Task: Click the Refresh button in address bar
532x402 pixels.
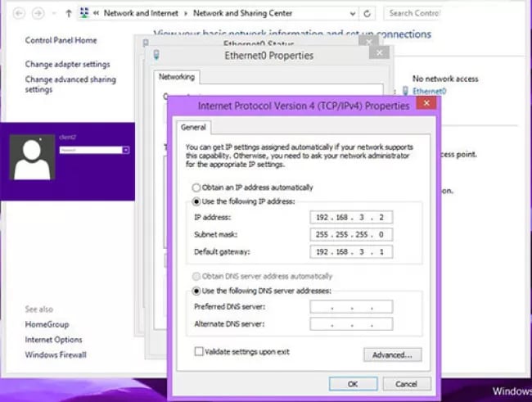Action: (367, 14)
